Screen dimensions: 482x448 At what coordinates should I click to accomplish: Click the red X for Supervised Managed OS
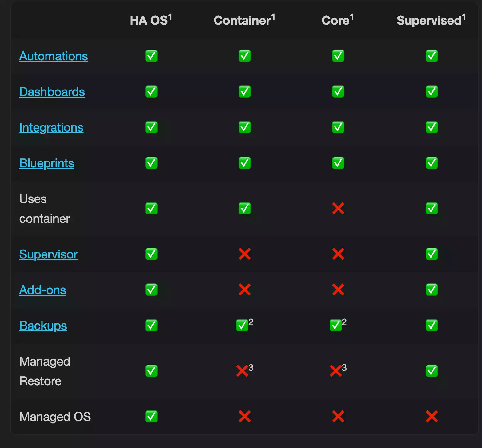432,417
